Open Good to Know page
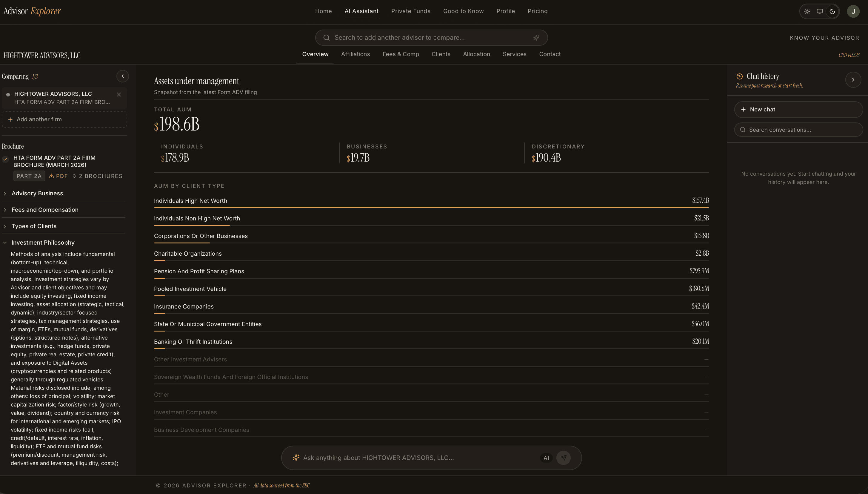The height and width of the screenshot is (494, 868). click(x=463, y=11)
